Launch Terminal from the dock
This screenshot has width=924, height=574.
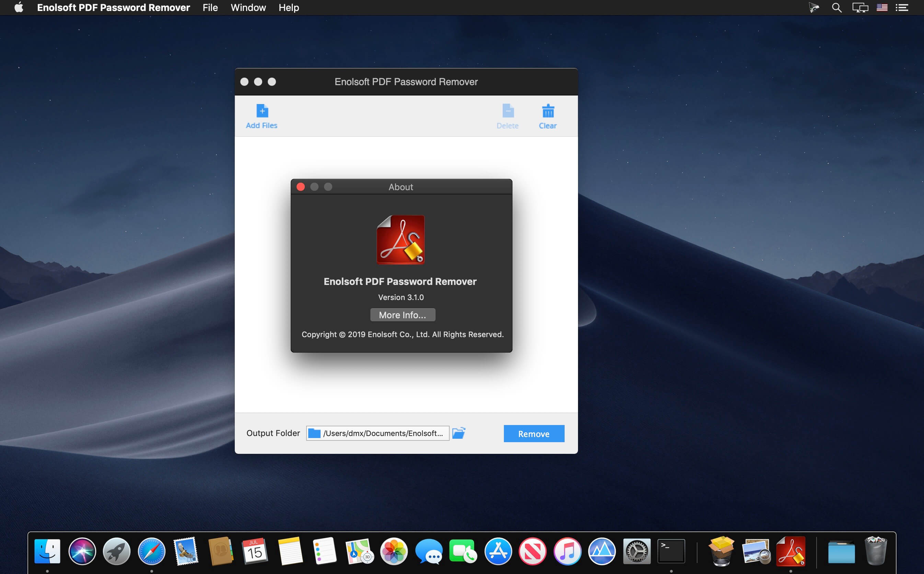click(671, 551)
